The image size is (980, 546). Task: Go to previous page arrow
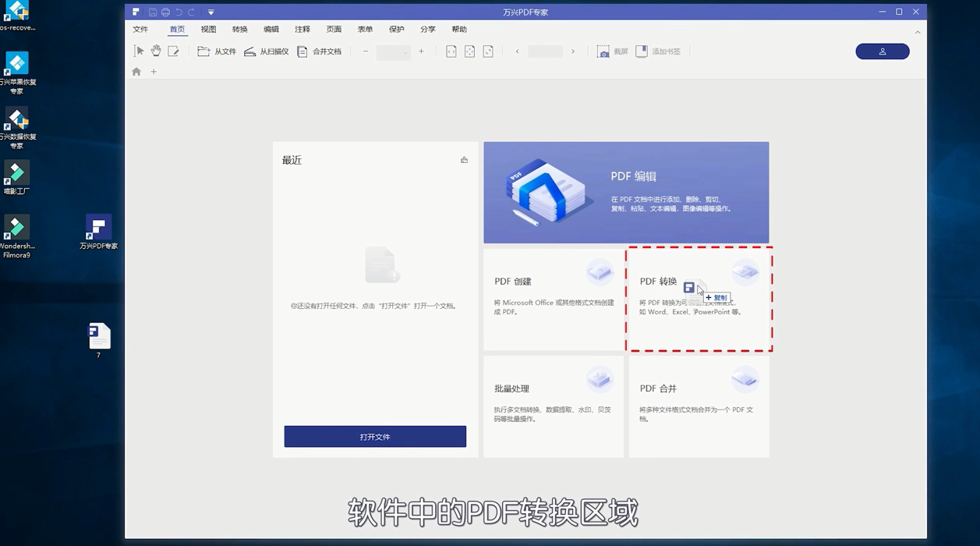coord(517,51)
